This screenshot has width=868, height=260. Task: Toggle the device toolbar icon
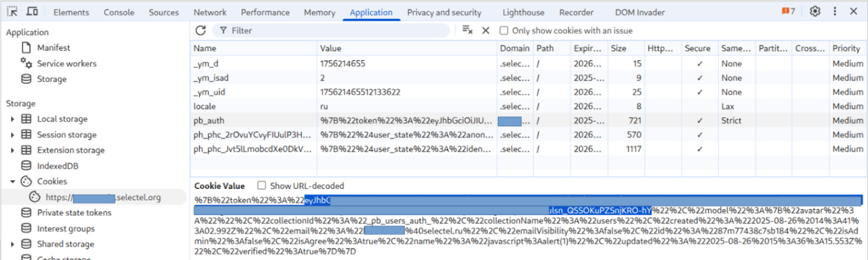(x=32, y=11)
